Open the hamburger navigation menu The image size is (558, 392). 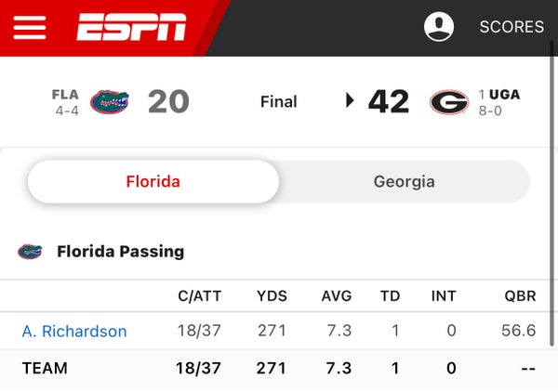pyautogui.click(x=30, y=27)
